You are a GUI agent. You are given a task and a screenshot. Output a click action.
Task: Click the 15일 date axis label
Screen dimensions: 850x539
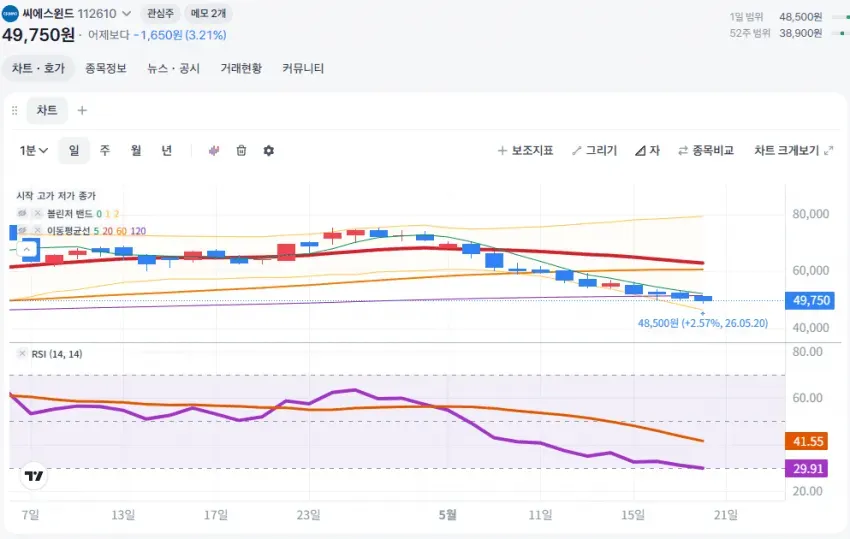click(633, 515)
